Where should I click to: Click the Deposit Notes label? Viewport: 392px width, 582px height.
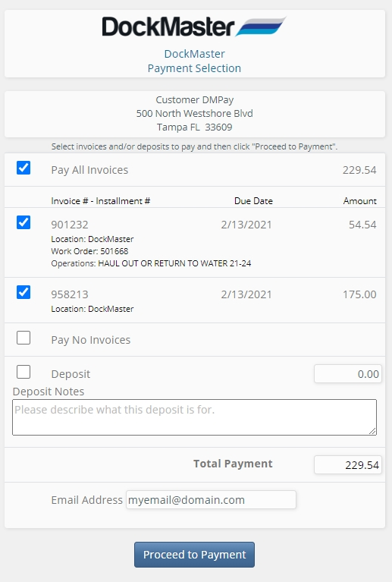tap(49, 392)
